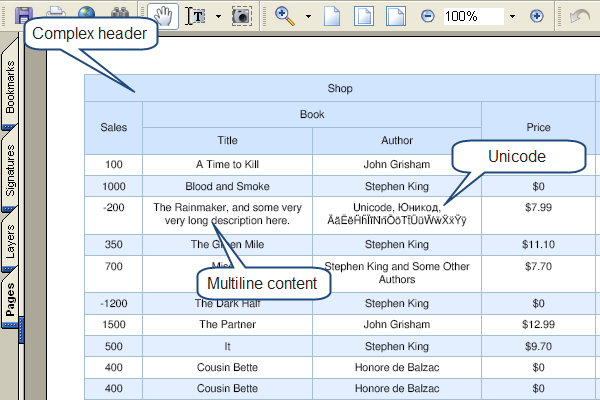Click the '$11.10' price cell
The image size is (600, 400).
[x=538, y=245]
